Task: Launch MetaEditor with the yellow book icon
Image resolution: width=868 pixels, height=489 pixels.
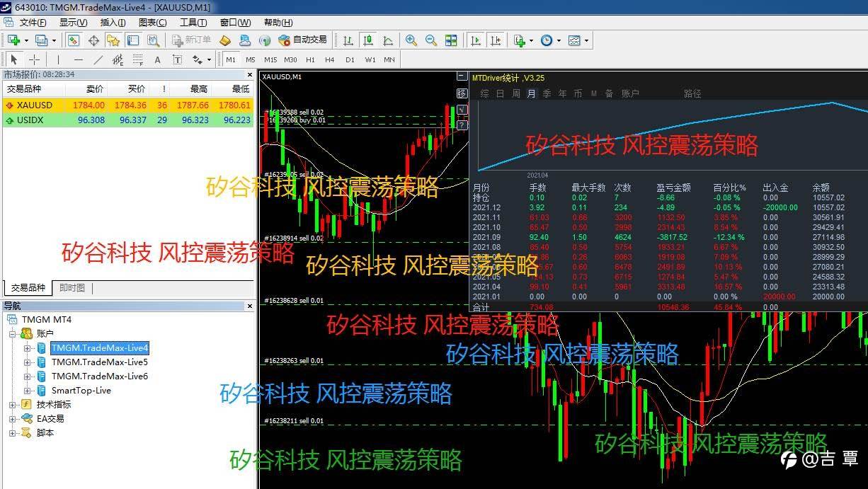Action: point(225,40)
